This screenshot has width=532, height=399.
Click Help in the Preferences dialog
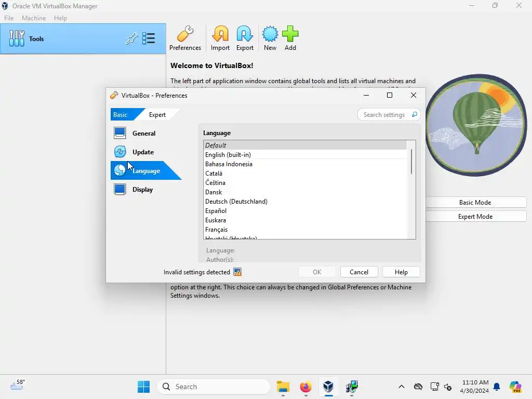(401, 272)
